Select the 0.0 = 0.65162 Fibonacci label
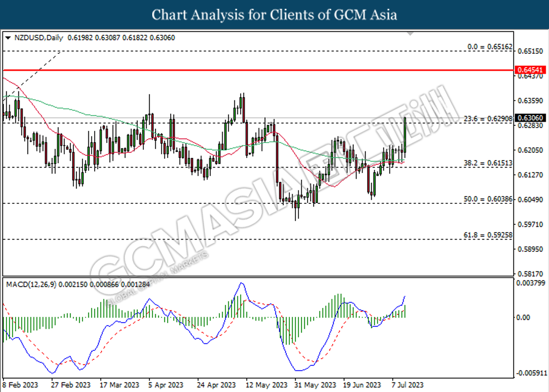Screen dimensions: 549x392 point(490,47)
